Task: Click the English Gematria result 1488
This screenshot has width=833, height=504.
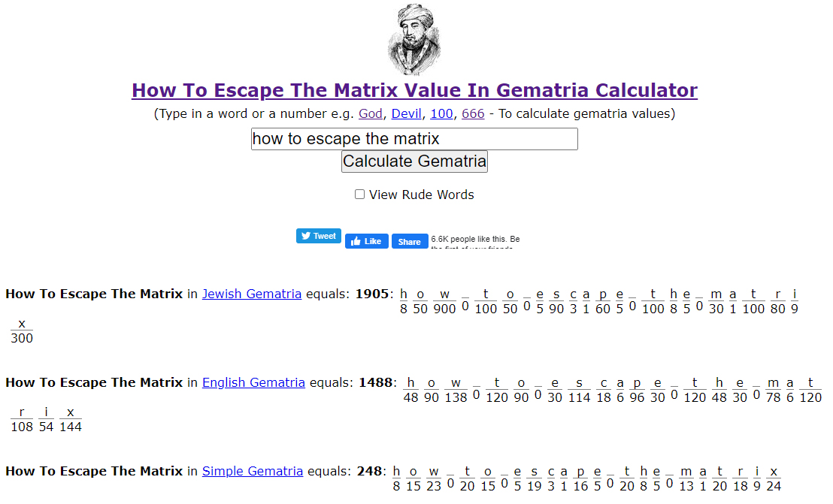Action: click(x=375, y=382)
